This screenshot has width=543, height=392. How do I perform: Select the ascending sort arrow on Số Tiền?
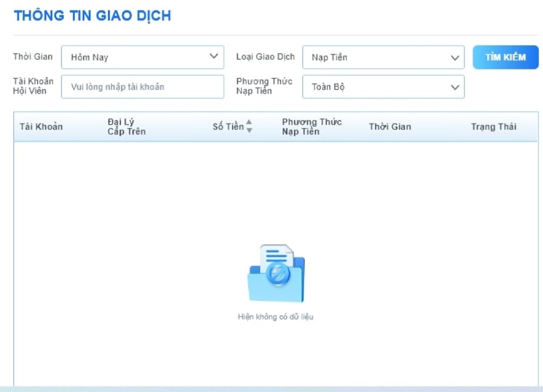(x=249, y=123)
